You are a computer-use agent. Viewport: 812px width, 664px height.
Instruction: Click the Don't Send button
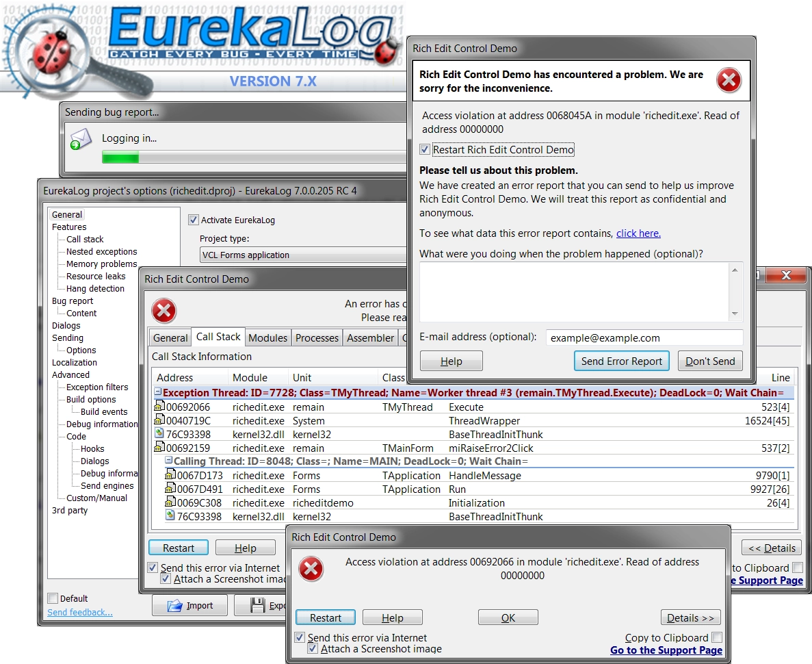pos(710,361)
